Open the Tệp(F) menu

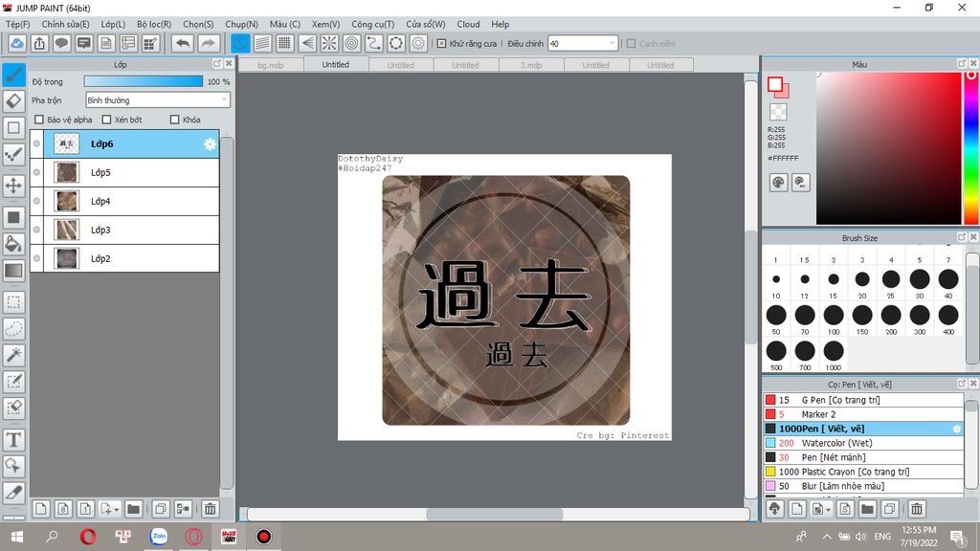point(17,24)
